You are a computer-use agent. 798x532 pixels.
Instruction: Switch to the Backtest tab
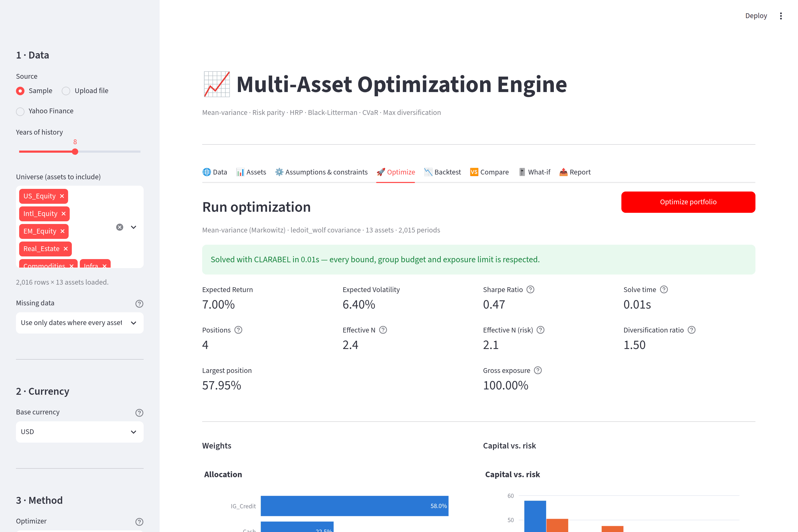(x=442, y=172)
